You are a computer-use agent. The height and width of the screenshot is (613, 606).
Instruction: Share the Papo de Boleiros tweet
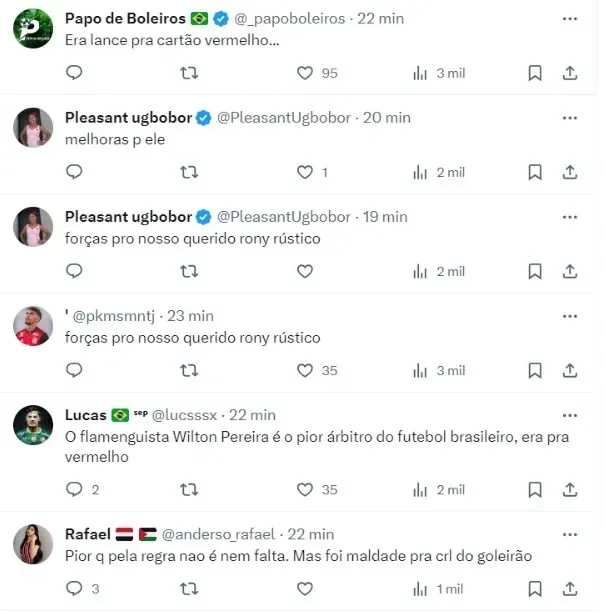[x=570, y=73]
